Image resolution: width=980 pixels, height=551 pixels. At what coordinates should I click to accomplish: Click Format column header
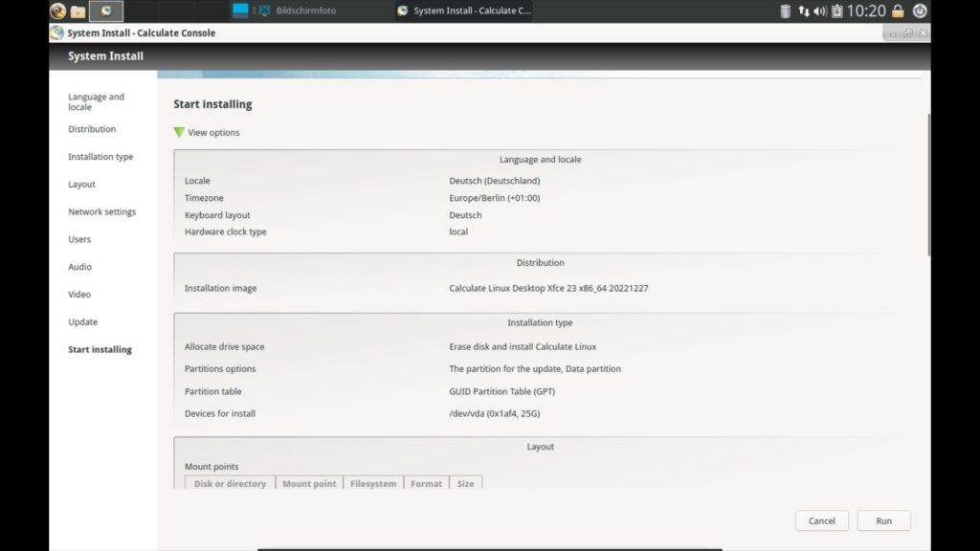coord(426,483)
